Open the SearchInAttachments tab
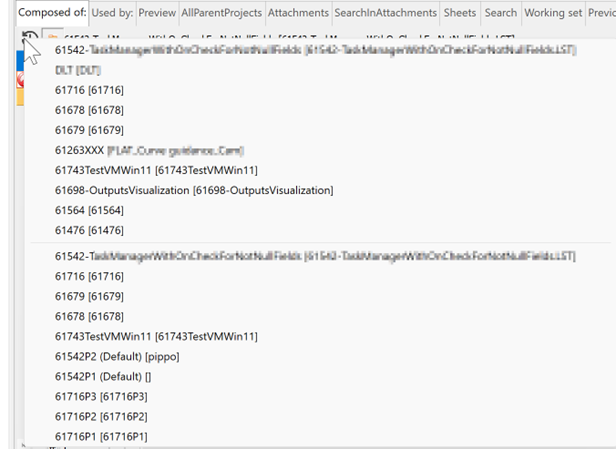Screen dimensions: 616x449 385,13
